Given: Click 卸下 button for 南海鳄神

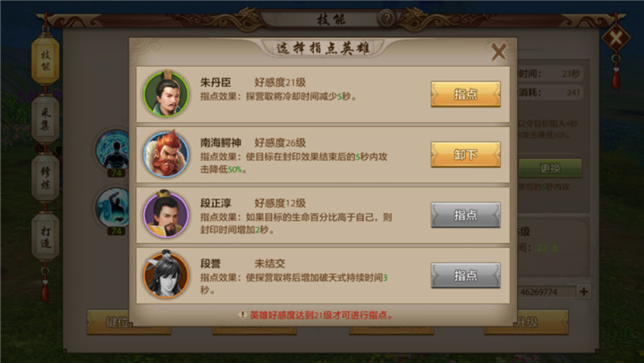Looking at the screenshot, I should (x=465, y=155).
